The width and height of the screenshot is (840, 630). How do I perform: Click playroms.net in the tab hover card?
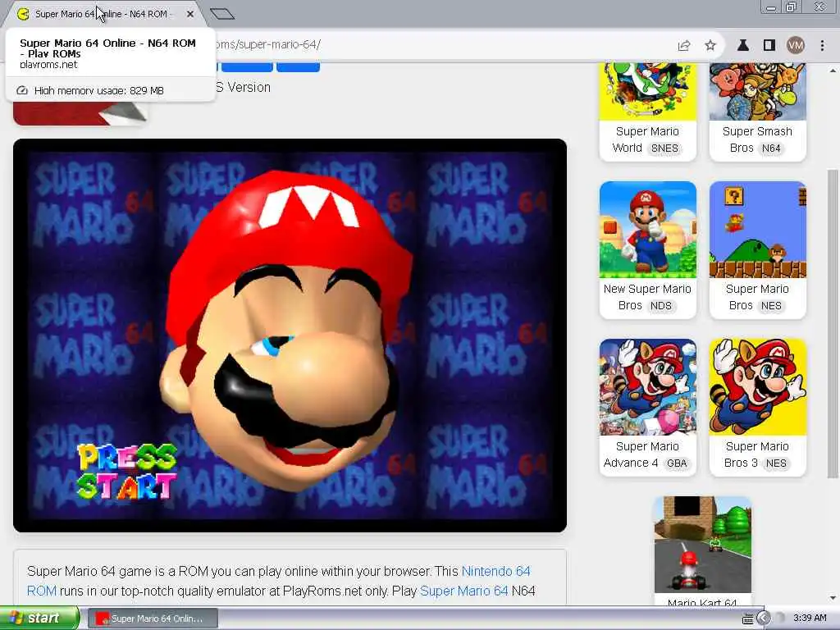pos(48,64)
